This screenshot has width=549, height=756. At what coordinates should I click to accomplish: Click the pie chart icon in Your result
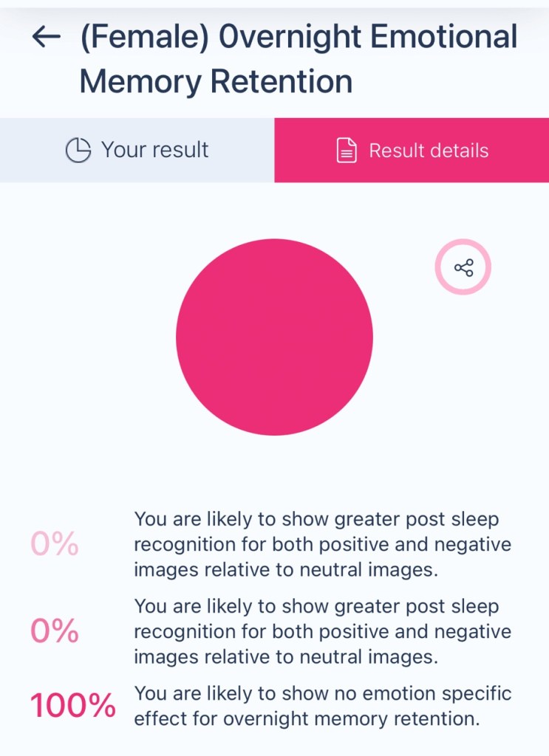tap(78, 151)
